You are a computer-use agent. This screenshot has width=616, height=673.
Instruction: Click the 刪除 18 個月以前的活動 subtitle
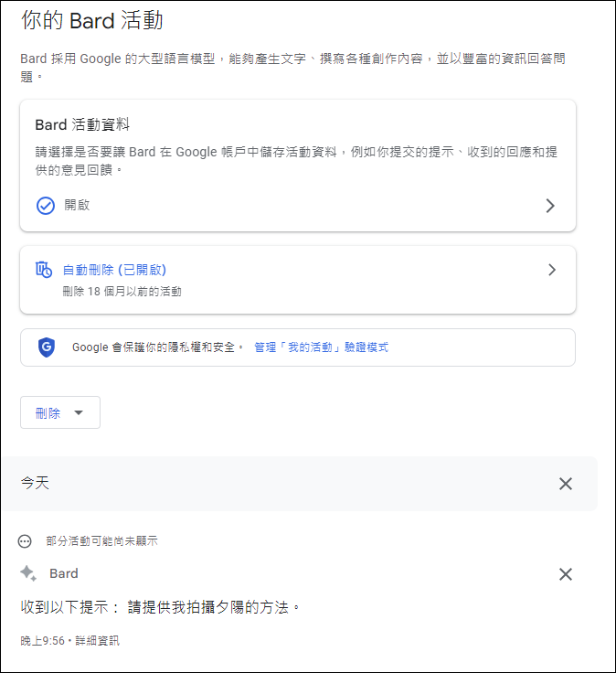pos(122,292)
